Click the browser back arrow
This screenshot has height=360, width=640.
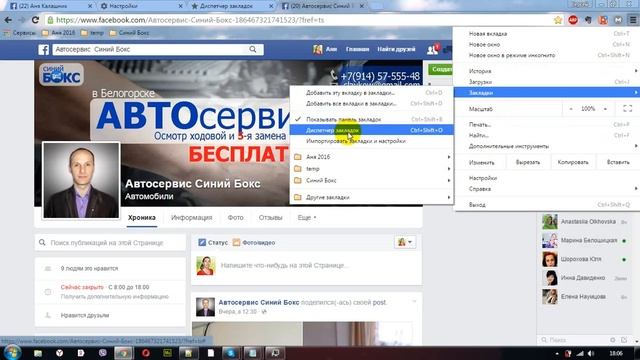(8, 20)
